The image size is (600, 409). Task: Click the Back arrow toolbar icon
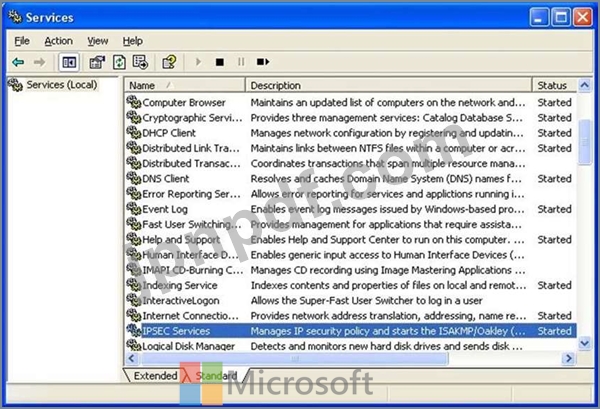(x=18, y=62)
